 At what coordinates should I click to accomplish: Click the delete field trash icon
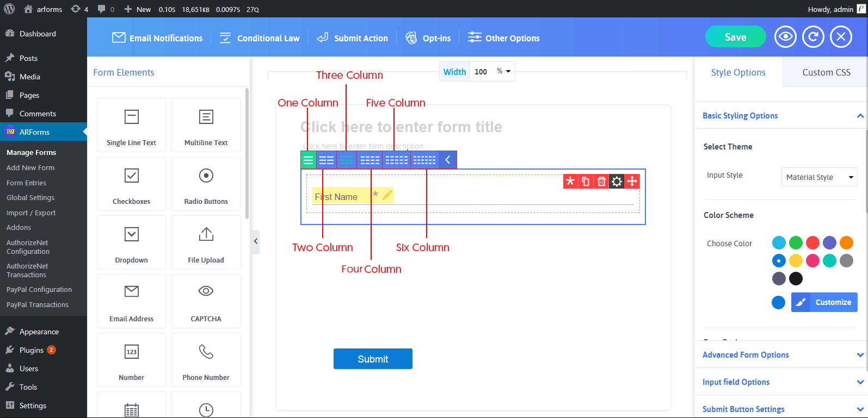point(601,182)
